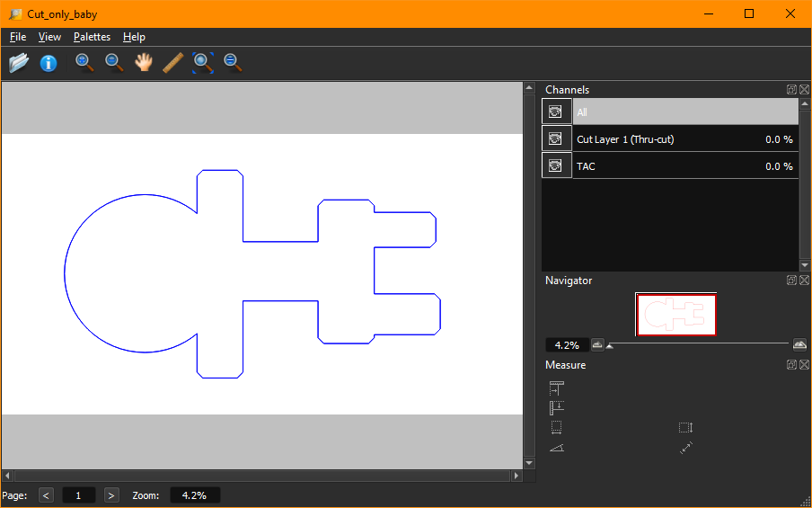812x508 pixels.
Task: Open the File menu
Action: [18, 37]
